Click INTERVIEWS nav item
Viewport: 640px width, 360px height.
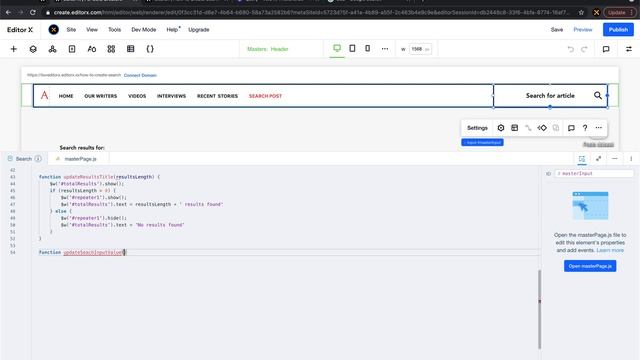coord(171,96)
